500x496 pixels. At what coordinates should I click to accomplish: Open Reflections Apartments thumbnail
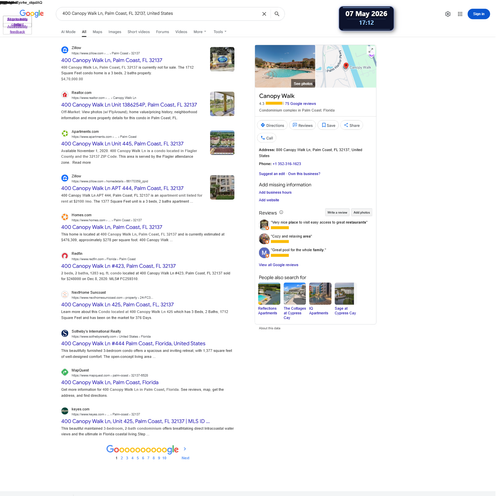(x=269, y=294)
